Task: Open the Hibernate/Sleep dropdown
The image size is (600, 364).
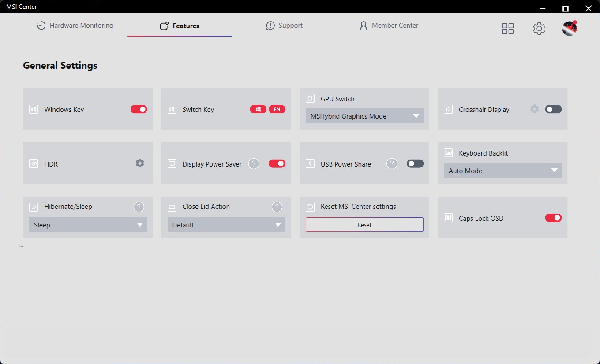Action: [88, 225]
